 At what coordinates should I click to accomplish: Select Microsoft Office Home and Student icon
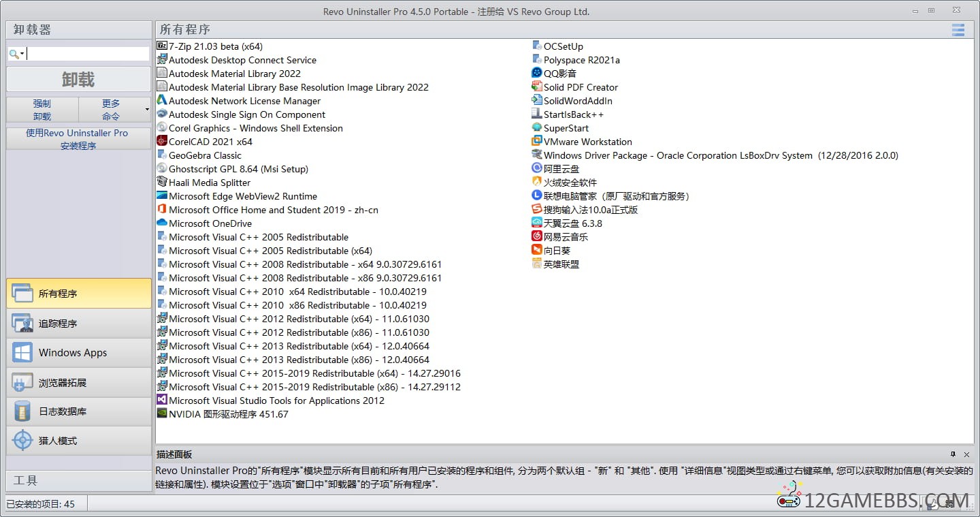pyautogui.click(x=162, y=210)
